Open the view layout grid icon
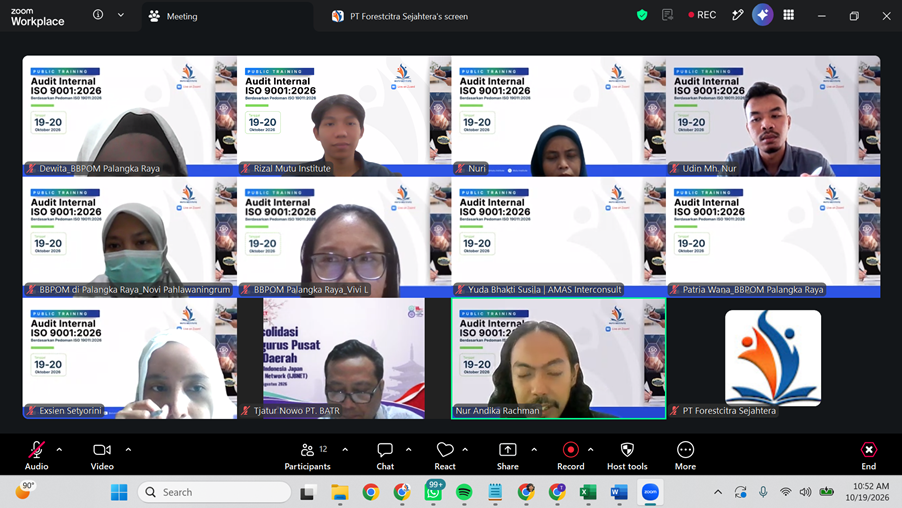This screenshot has width=902, height=508. [x=789, y=15]
